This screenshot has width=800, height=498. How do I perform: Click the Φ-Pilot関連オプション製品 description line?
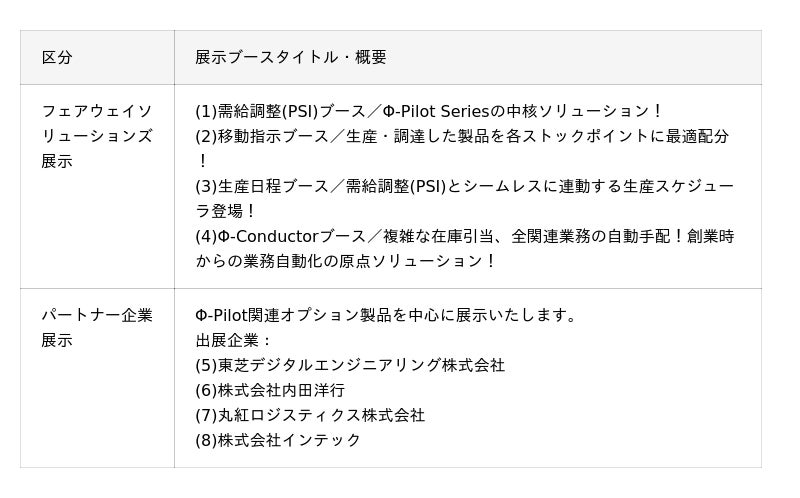click(x=387, y=315)
